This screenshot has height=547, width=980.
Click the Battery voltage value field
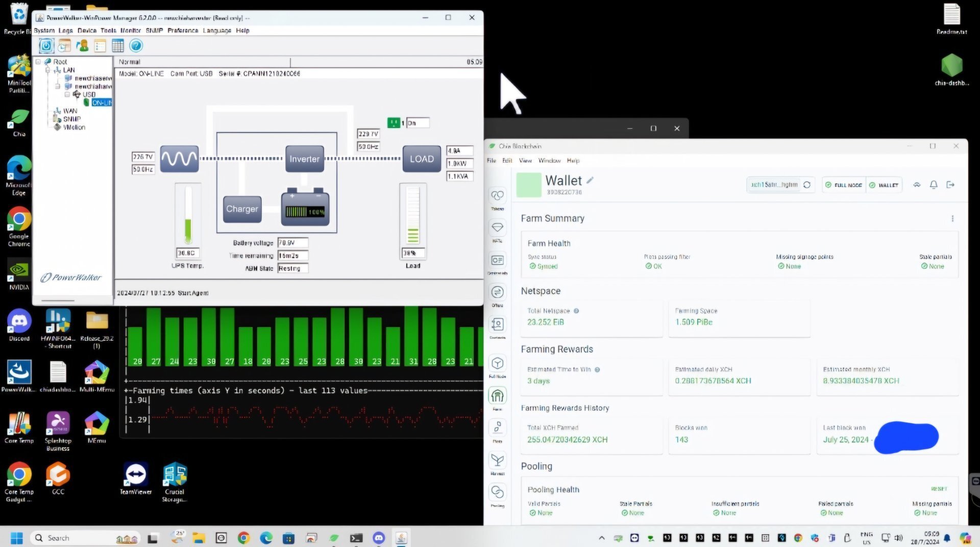tap(293, 243)
